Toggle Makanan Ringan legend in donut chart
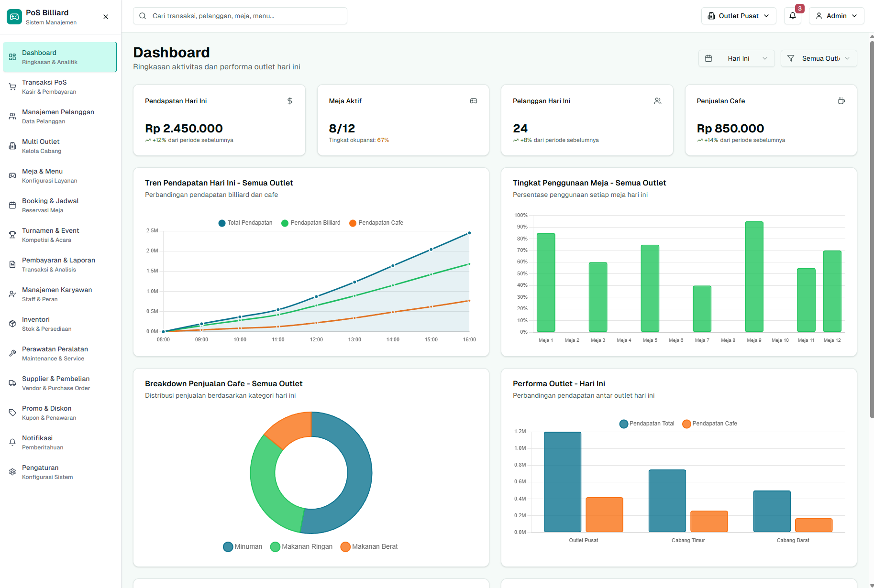The image size is (874, 588). 301,547
